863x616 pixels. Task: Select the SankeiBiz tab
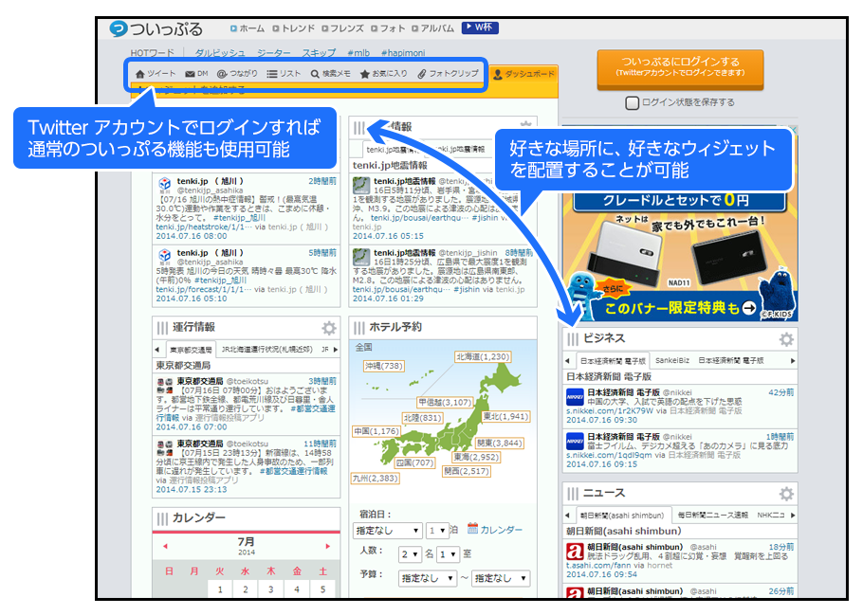tap(672, 361)
